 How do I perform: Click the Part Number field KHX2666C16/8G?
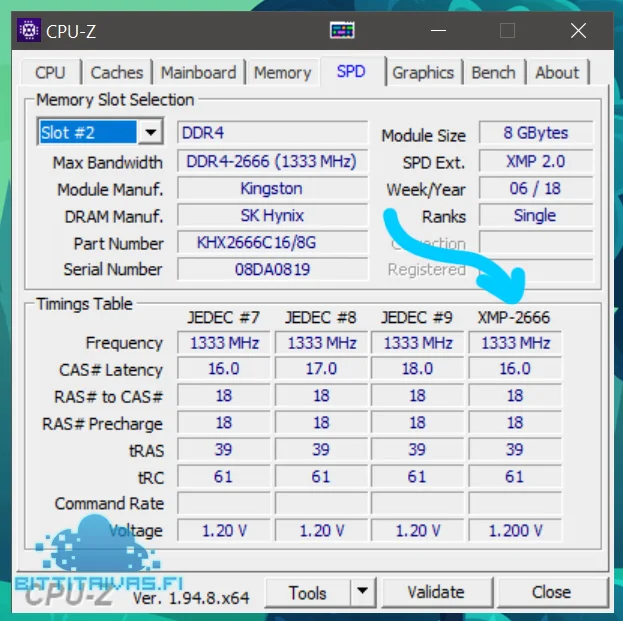click(x=271, y=242)
